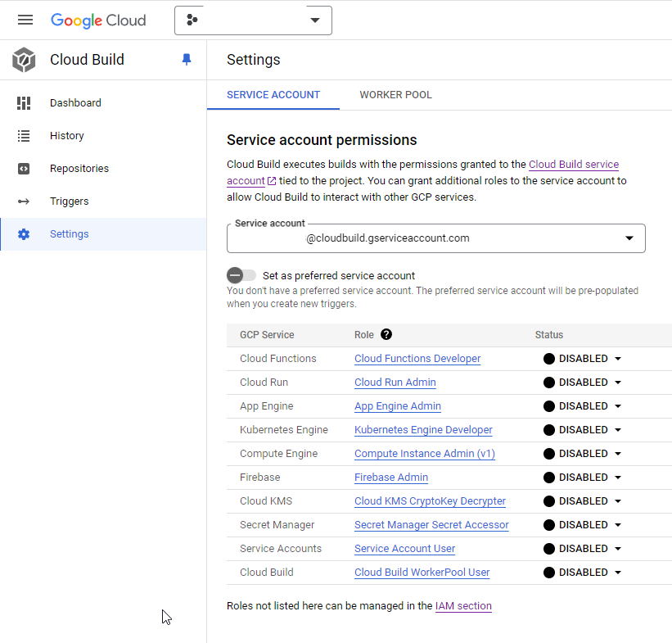Viewport: 672px width, 643px height.
Task: Click the 'Firebase' service cell
Action: [x=260, y=478]
